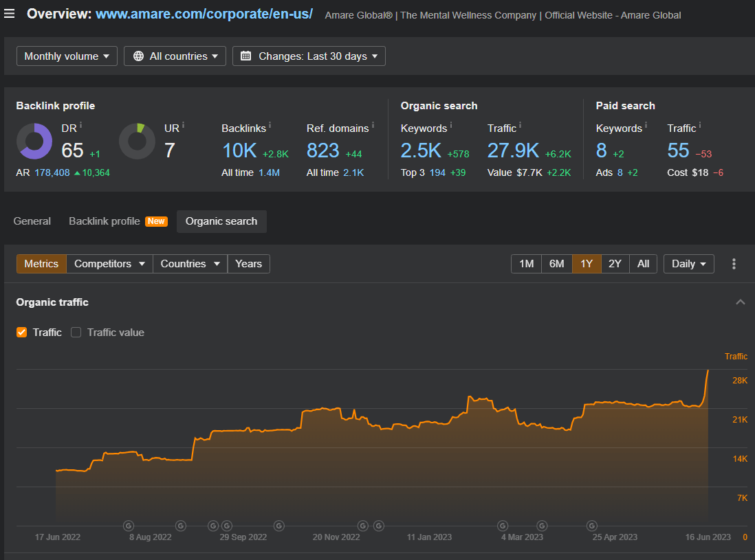
Task: Collapse the Organic traffic section
Action: tap(741, 302)
